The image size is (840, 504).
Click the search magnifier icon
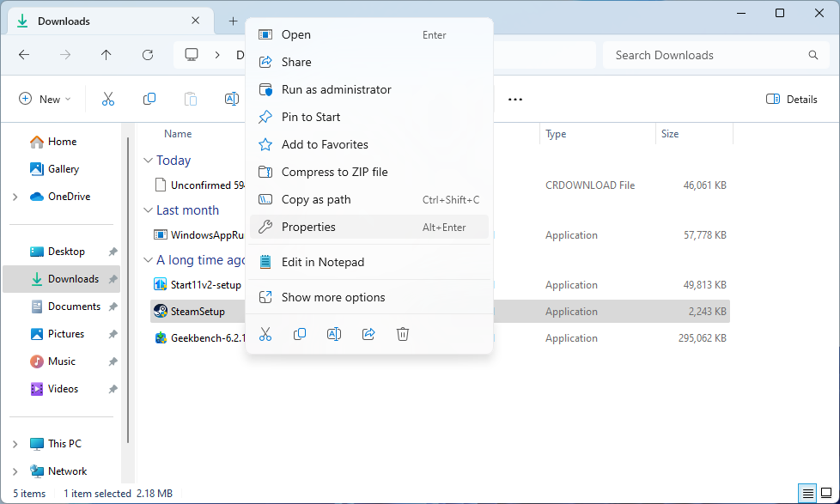[813, 55]
